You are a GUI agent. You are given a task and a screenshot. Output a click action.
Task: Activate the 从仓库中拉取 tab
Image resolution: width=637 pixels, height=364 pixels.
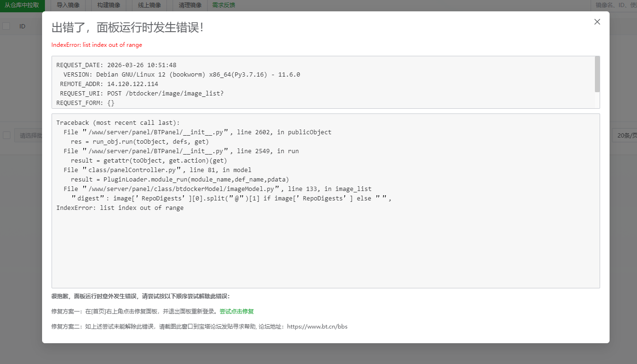pyautogui.click(x=22, y=5)
